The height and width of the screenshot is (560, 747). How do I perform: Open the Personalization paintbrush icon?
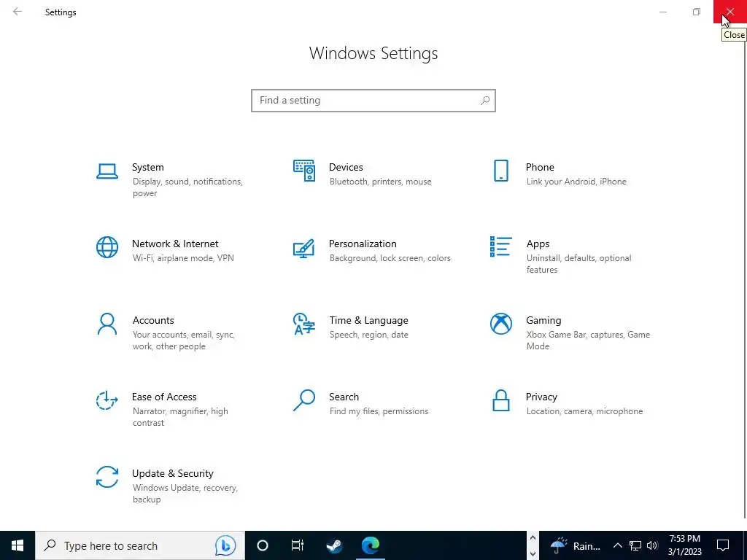[304, 248]
